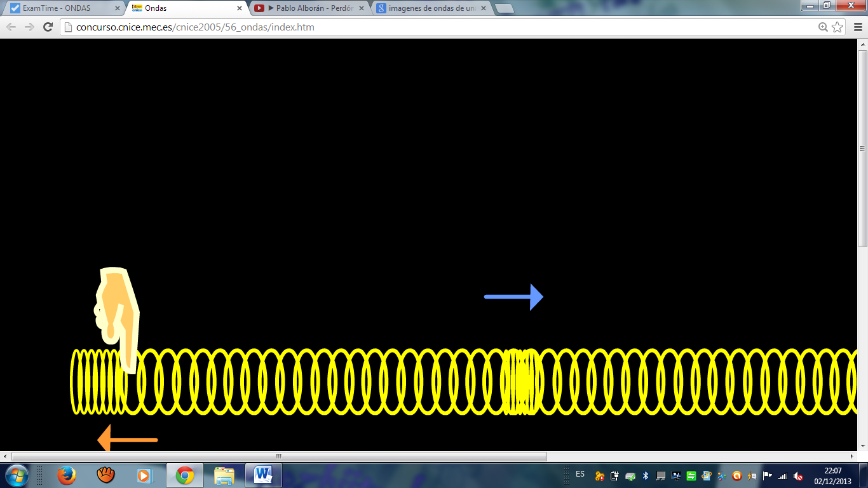Open Windows Explorer from the taskbar

pyautogui.click(x=224, y=475)
